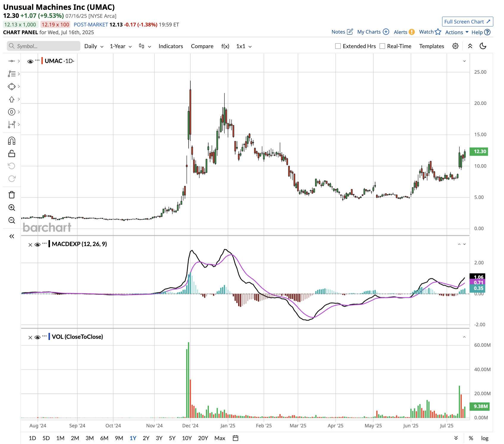The height and width of the screenshot is (444, 504).
Task: Click the undo arrow icon
Action: tap(12, 166)
